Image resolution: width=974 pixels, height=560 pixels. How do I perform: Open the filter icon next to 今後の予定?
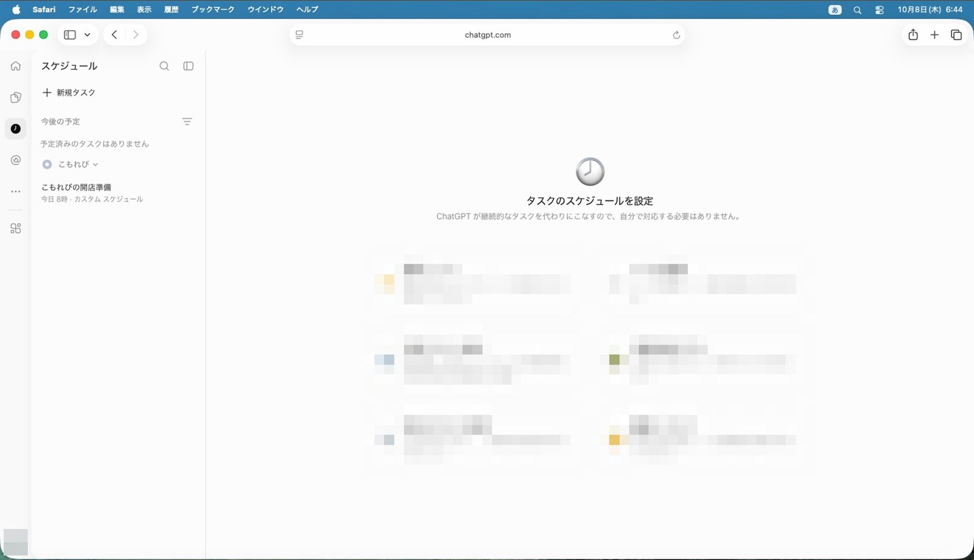click(187, 122)
